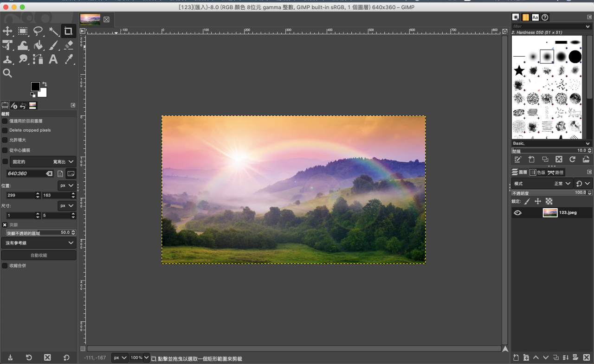Select the Color Picker eyedropper tool
Image resolution: width=594 pixels, height=364 pixels.
tap(69, 59)
